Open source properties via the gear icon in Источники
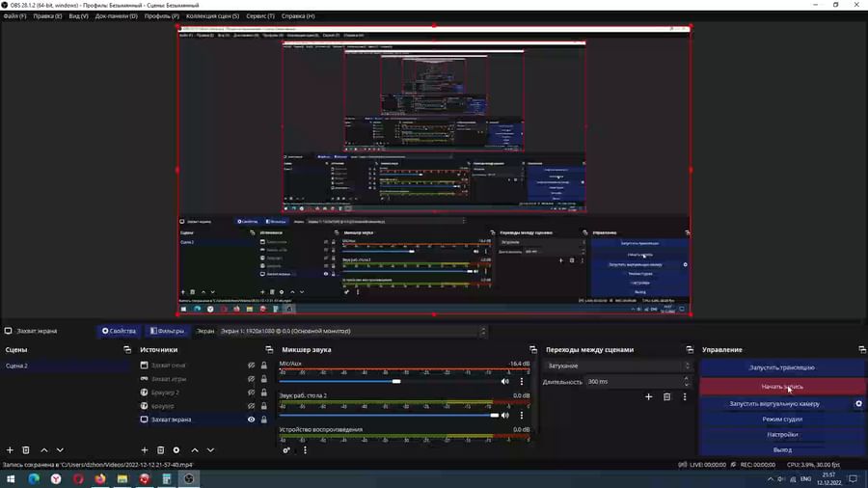The width and height of the screenshot is (868, 488). tap(176, 449)
